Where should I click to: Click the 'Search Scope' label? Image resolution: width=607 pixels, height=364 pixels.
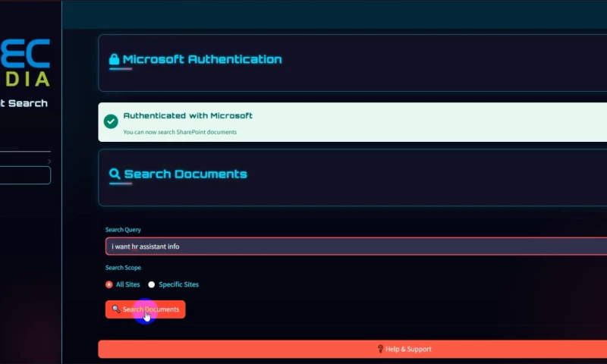point(123,268)
